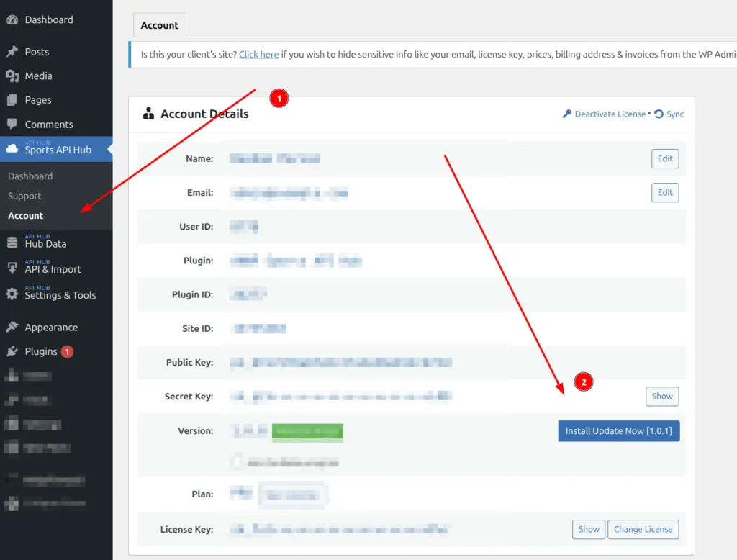
Task: Click the Settings & Tools gear icon
Action: [x=12, y=294]
